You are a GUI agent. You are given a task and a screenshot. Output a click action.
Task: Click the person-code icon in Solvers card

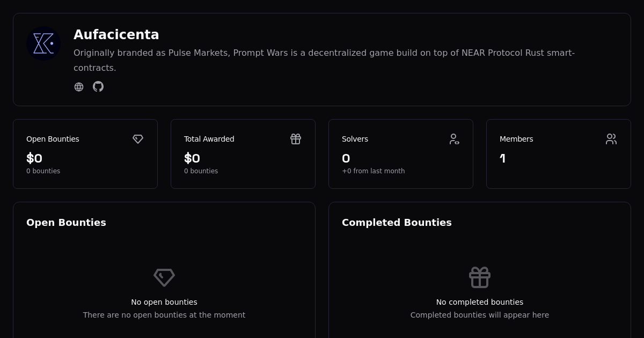[x=454, y=139]
